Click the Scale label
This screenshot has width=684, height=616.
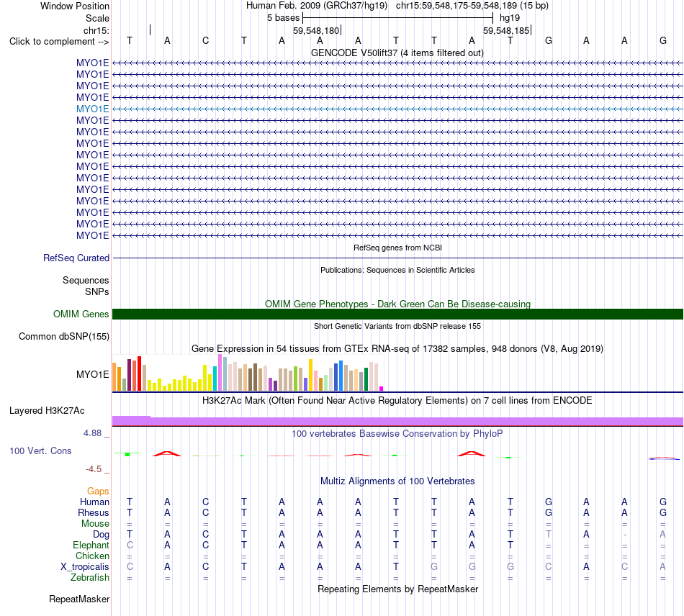click(x=97, y=18)
